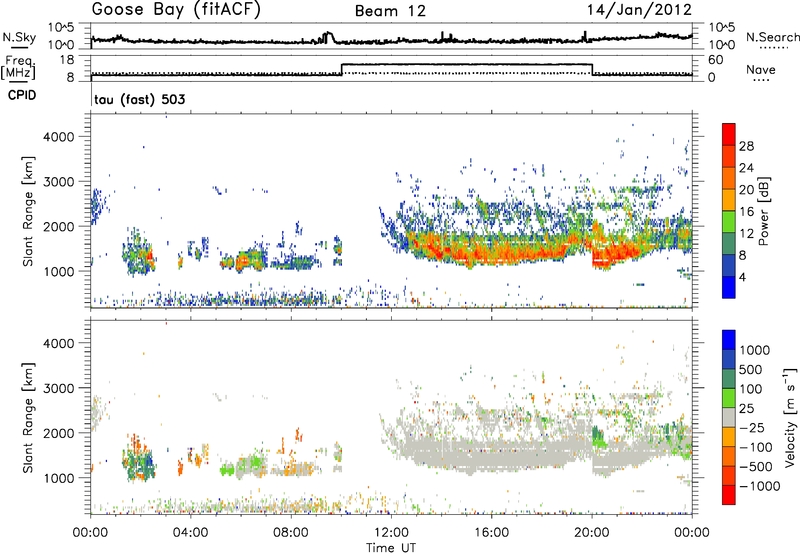
Task: Click the date '14/Jan/2012'
Action: [639, 10]
